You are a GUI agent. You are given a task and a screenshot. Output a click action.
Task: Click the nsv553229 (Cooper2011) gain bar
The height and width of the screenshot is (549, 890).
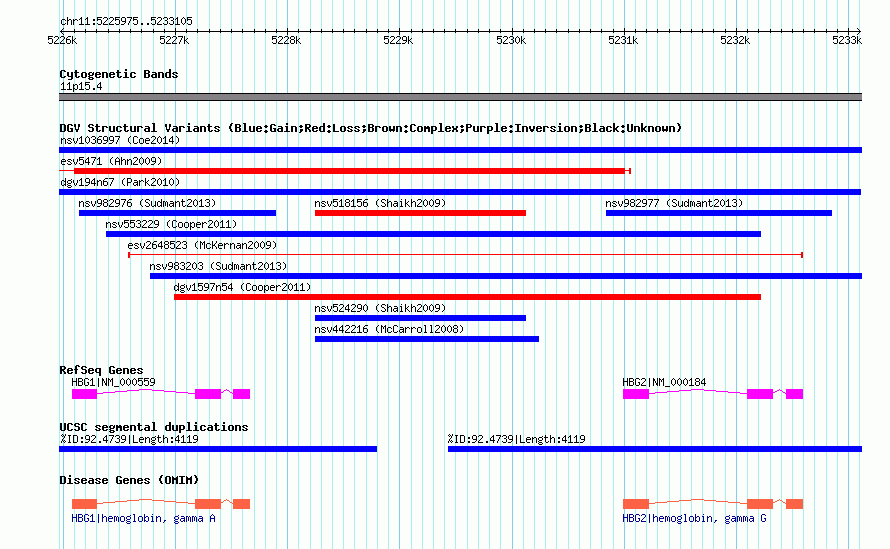coord(434,234)
